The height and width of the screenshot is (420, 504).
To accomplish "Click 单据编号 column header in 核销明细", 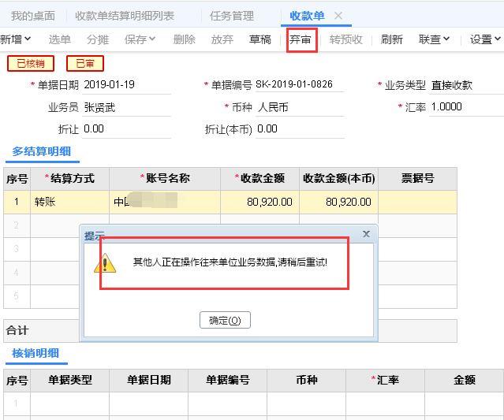I will tap(228, 381).
